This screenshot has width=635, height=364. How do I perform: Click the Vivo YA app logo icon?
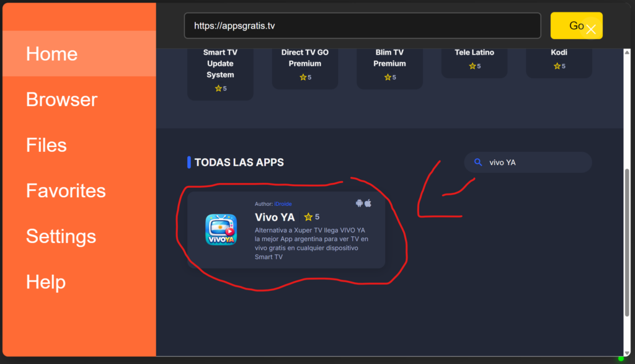click(220, 229)
